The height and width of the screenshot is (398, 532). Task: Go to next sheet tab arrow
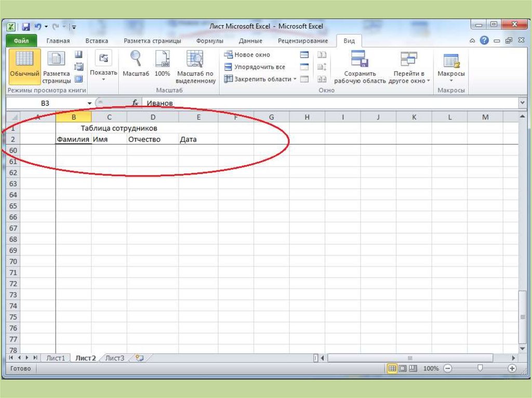click(x=27, y=358)
